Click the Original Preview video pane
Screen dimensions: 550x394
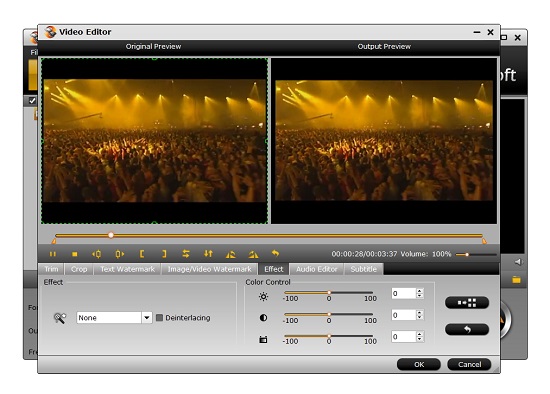pos(154,141)
